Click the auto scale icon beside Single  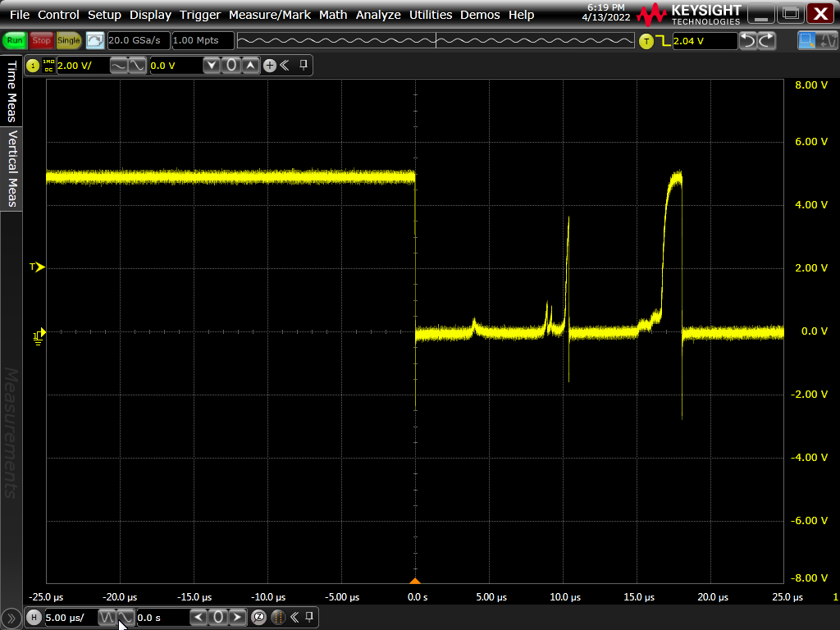pos(95,41)
